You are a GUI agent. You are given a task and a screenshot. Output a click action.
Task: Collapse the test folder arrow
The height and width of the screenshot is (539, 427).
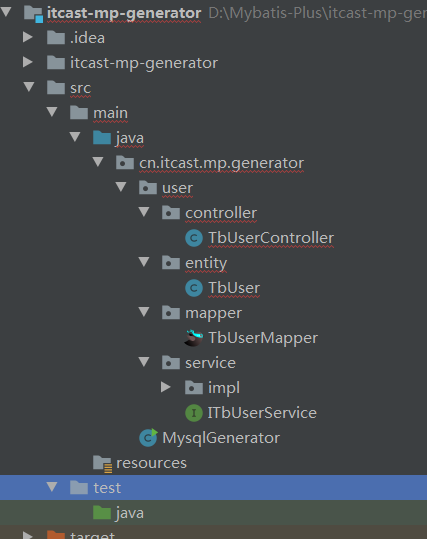coord(52,487)
